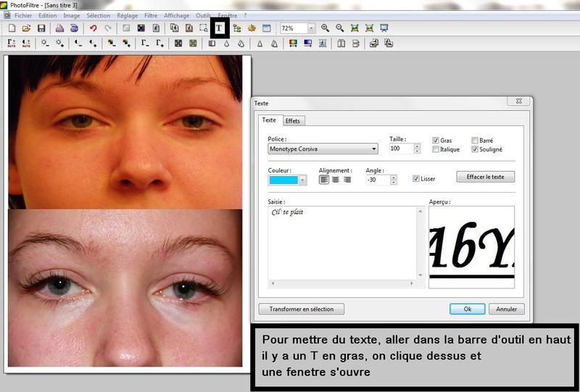Toggle the Lisser smoothing checkbox
The width and height of the screenshot is (580, 392).
coord(416,179)
